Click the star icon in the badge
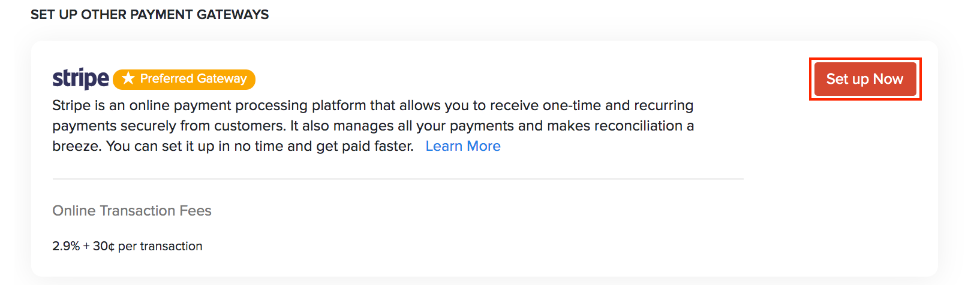 pos(128,78)
